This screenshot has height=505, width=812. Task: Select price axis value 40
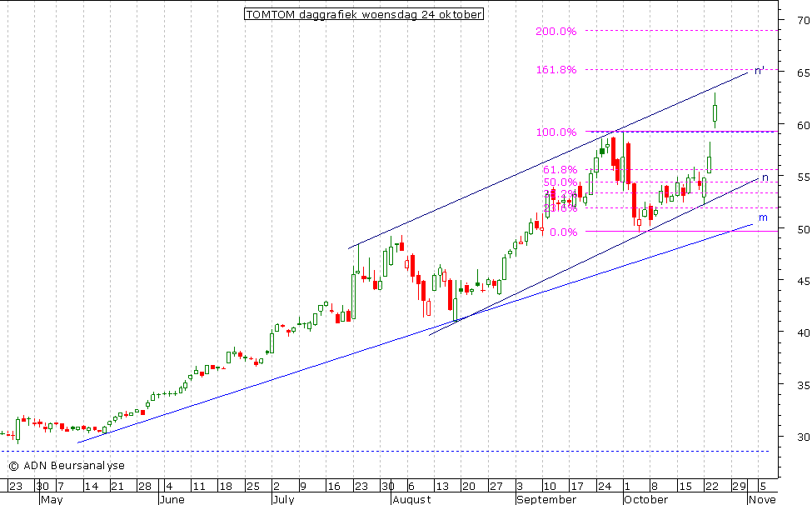click(803, 332)
